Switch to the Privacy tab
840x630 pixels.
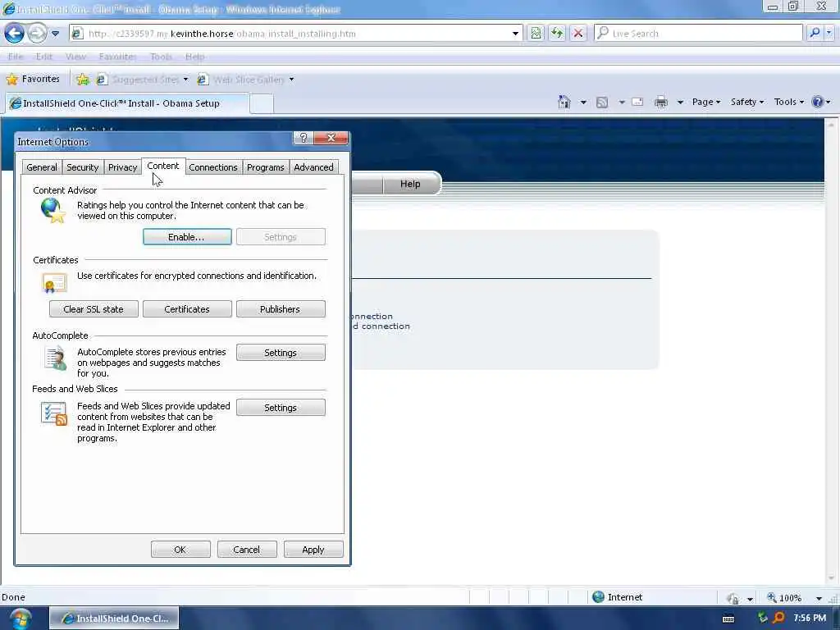[123, 167]
